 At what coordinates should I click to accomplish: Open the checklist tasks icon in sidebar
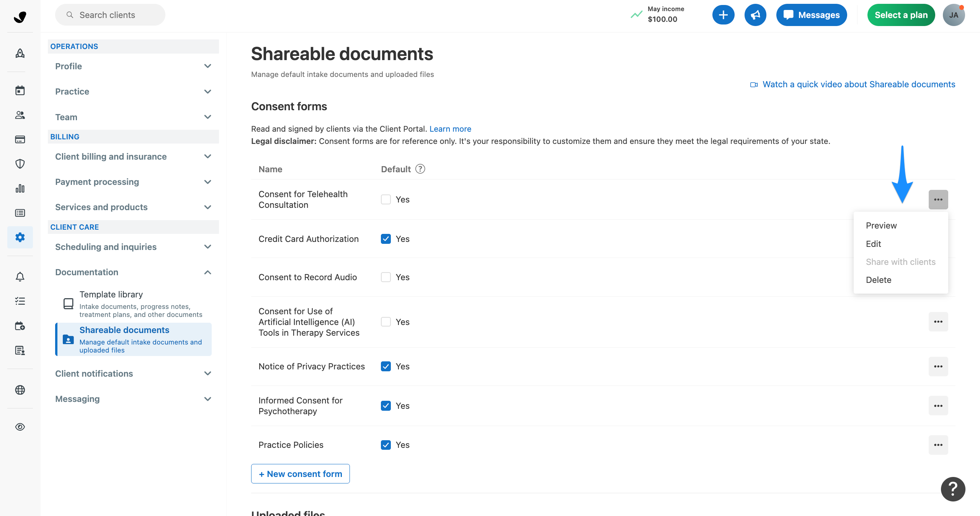(20, 301)
